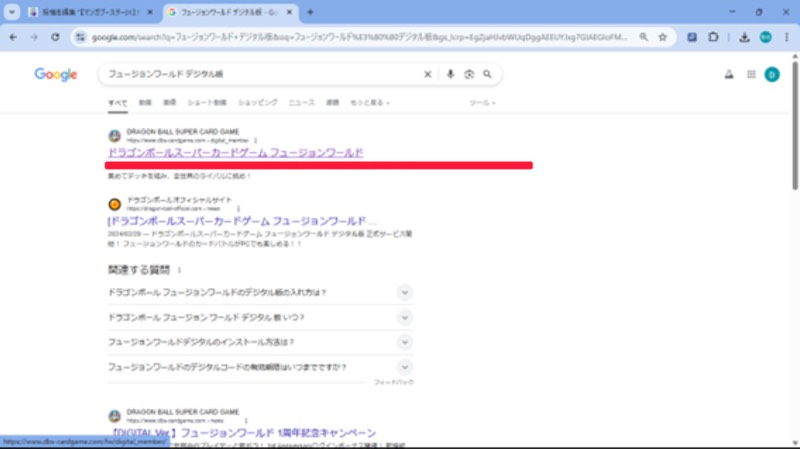The width and height of the screenshot is (800, 449).
Task: Open ドラゴンボールオフィシャルサイト result title link
Action: point(242,221)
